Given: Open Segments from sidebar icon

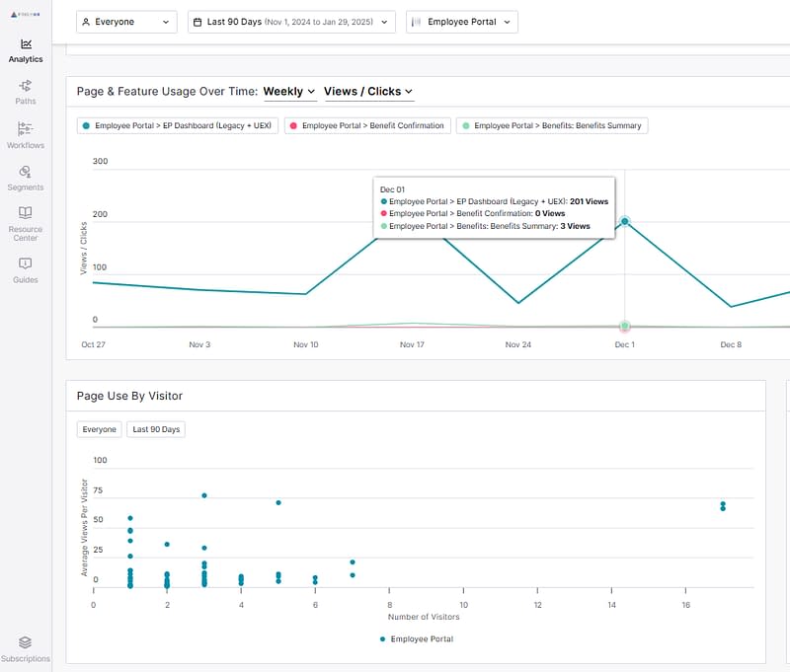Looking at the screenshot, I should (26, 172).
